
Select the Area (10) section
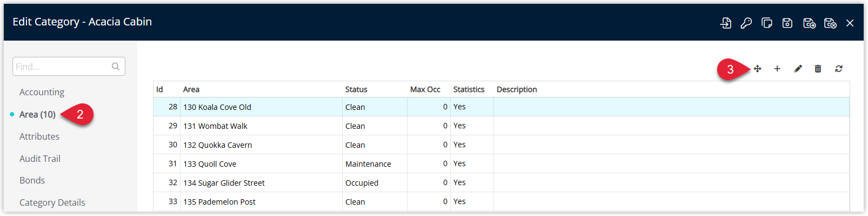coord(37,114)
